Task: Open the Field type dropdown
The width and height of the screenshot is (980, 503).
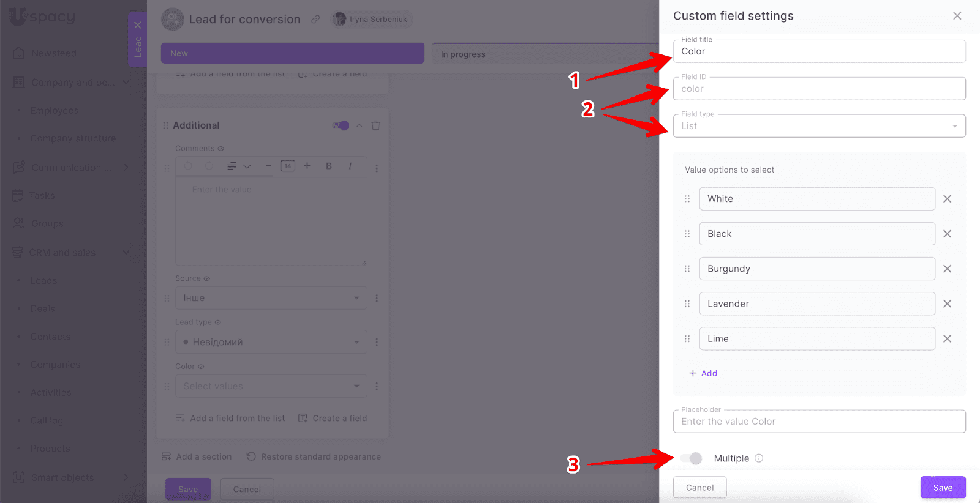Action: [819, 126]
